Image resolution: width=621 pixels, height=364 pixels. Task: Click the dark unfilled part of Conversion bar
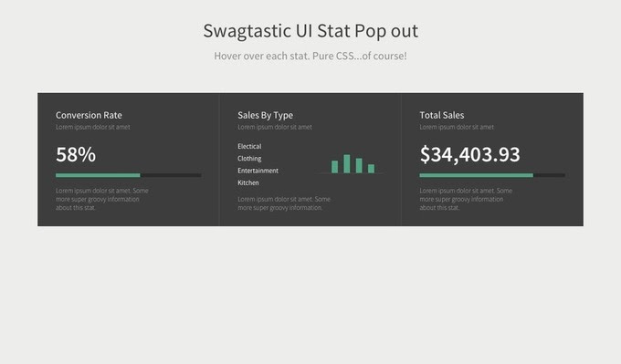171,175
